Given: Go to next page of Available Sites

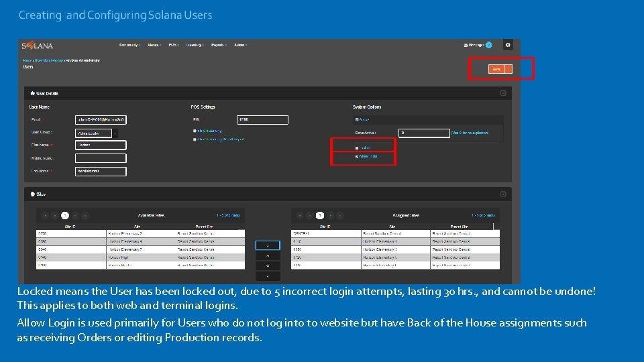Looking at the screenshot, I should (75, 215).
